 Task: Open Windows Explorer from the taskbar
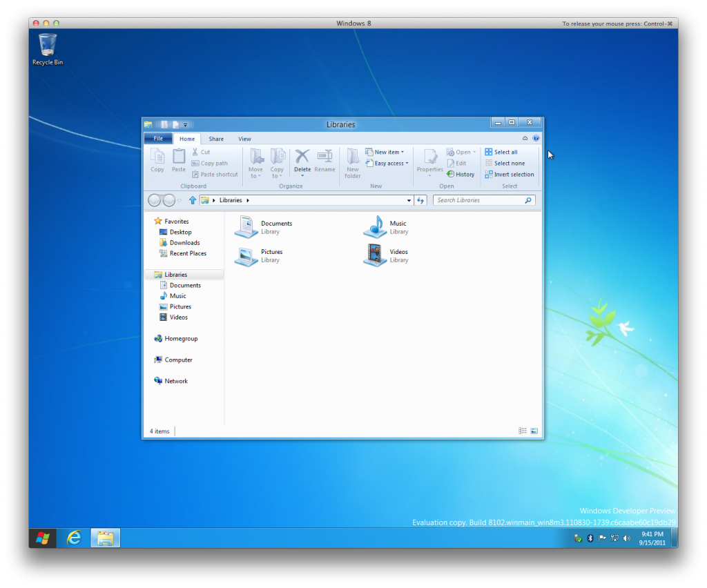[x=105, y=537]
